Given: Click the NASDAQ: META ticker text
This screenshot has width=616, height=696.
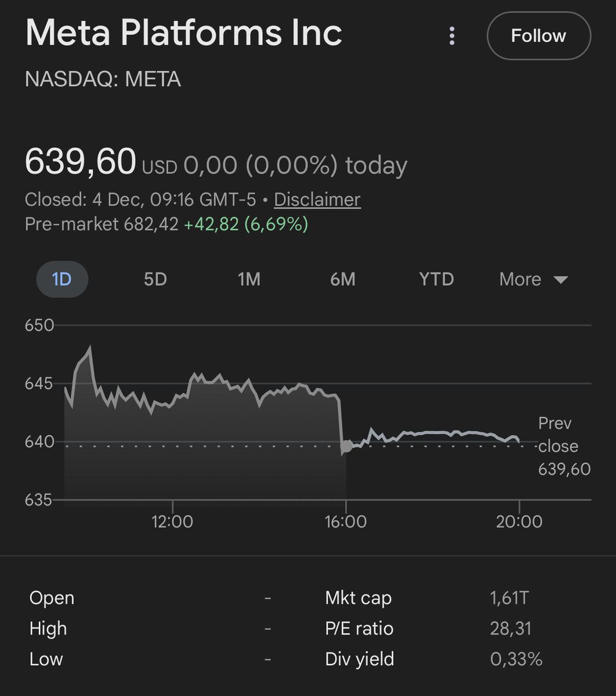Looking at the screenshot, I should 103,79.
